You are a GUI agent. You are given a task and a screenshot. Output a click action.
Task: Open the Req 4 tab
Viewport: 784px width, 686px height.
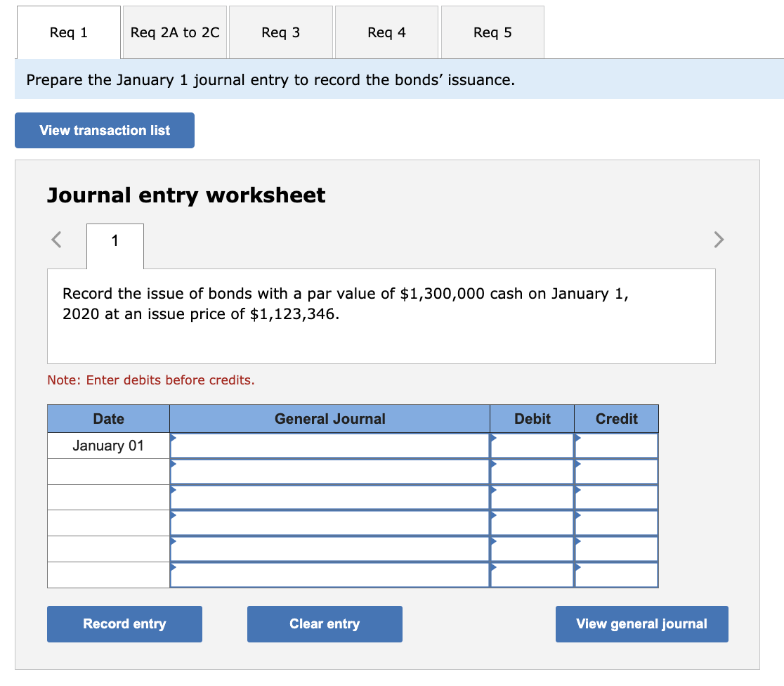click(x=386, y=32)
